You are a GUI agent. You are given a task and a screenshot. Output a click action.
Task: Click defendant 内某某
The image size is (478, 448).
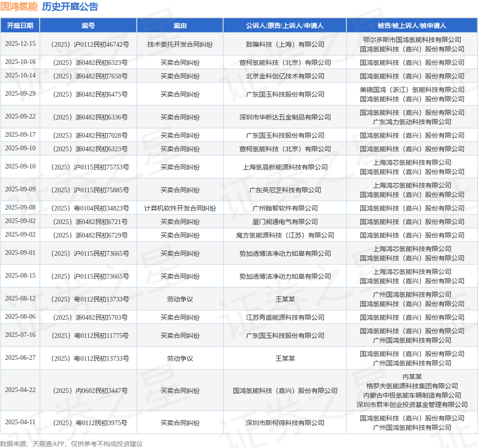pyautogui.click(x=412, y=377)
